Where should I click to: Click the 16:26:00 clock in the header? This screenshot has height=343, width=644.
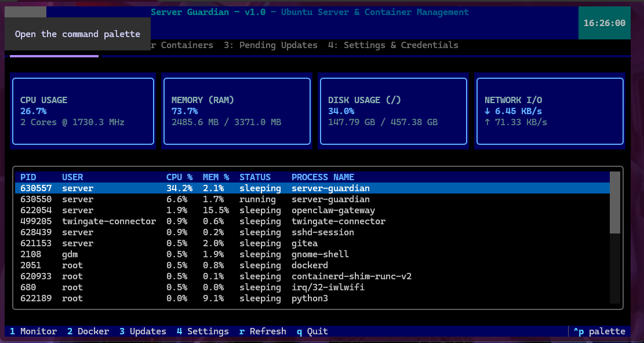604,23
